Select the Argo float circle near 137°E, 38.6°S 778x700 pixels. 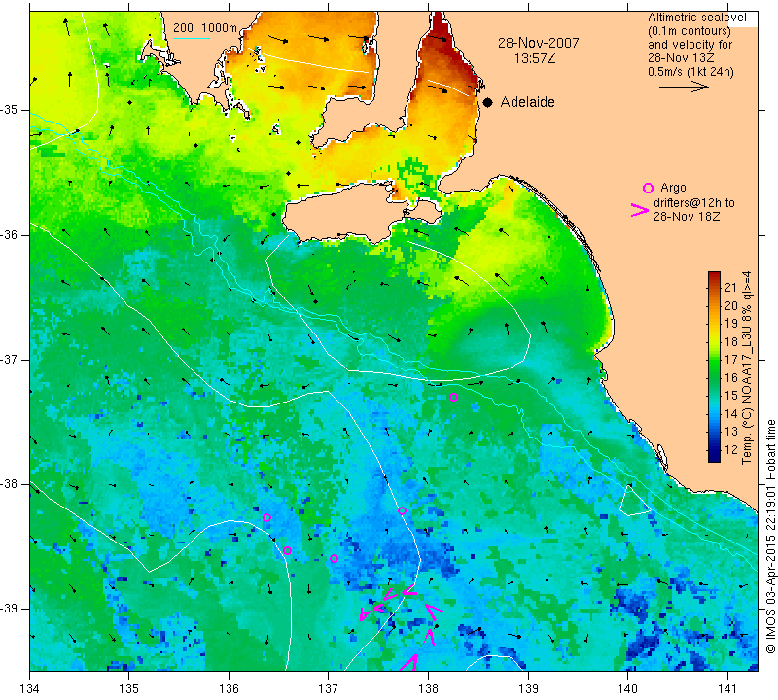coord(334,559)
